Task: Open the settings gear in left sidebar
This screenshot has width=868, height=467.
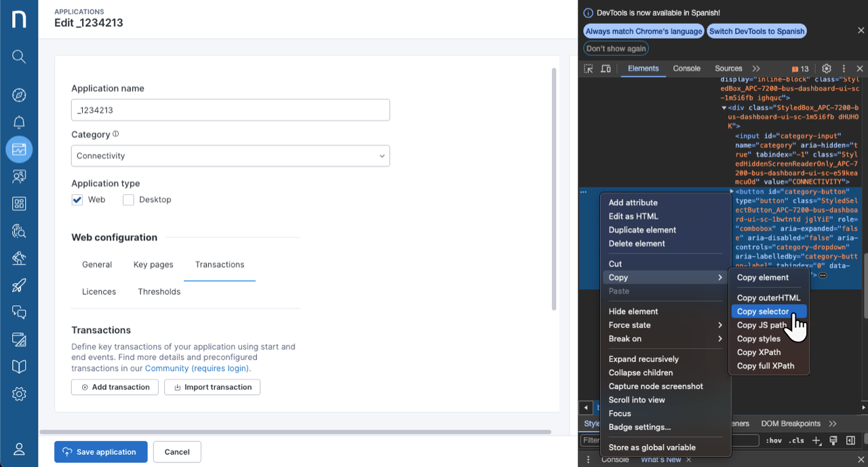Action: click(19, 394)
